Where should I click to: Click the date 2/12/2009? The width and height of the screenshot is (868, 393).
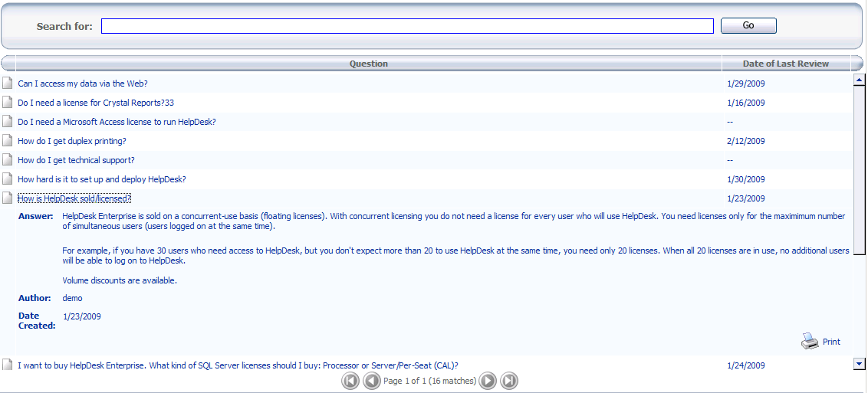coord(745,141)
